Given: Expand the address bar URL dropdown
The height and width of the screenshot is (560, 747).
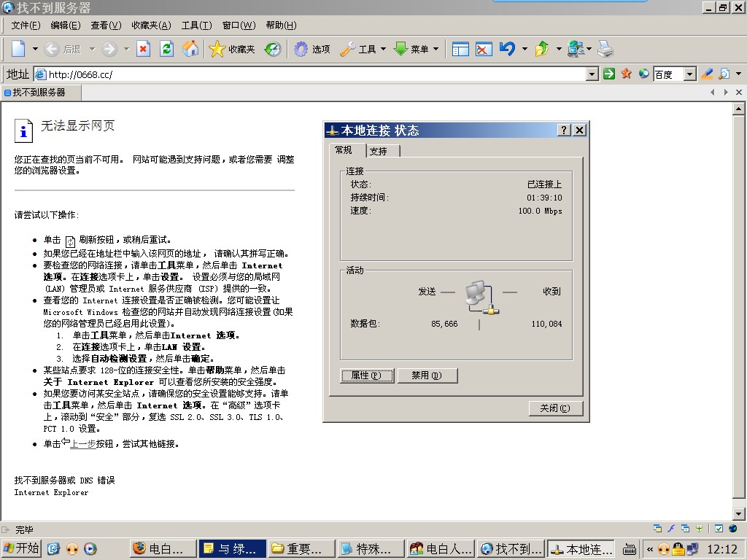Looking at the screenshot, I should coord(592,74).
